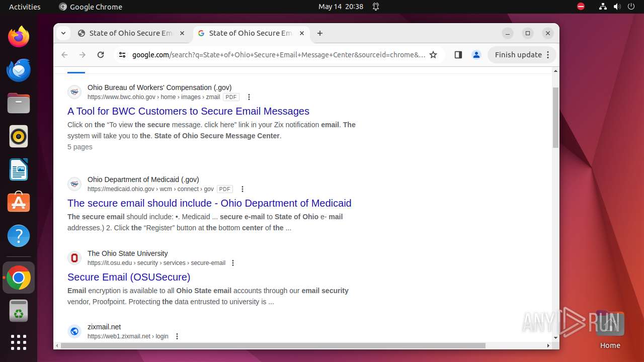The height and width of the screenshot is (362, 644).
Task: View site information icon in address bar
Action: click(x=122, y=55)
